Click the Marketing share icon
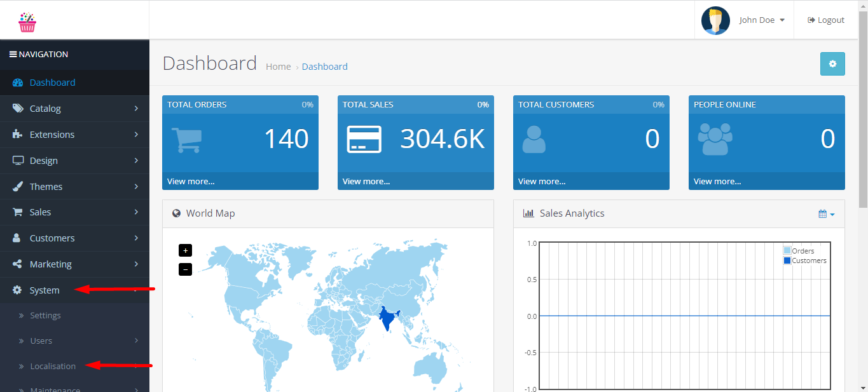 [18, 264]
